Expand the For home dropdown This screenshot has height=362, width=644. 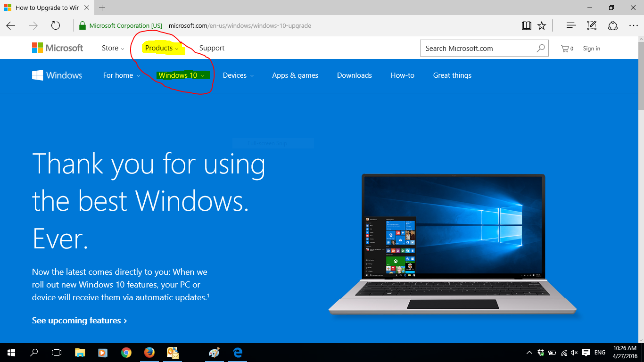[x=122, y=75]
